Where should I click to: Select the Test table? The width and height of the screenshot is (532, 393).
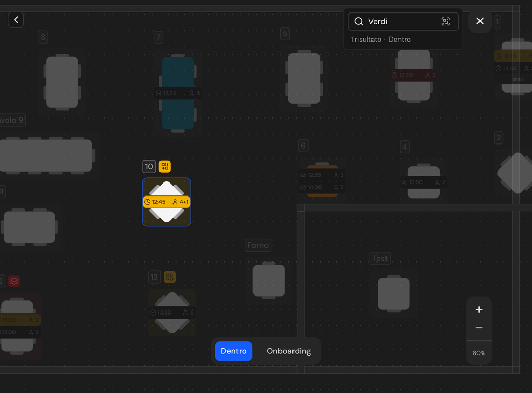pos(394,294)
